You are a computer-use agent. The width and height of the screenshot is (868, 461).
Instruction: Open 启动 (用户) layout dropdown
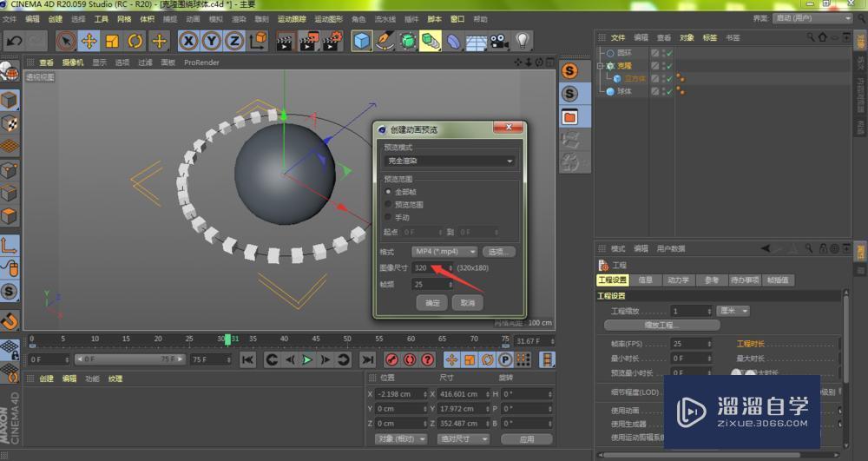pyautogui.click(x=812, y=18)
